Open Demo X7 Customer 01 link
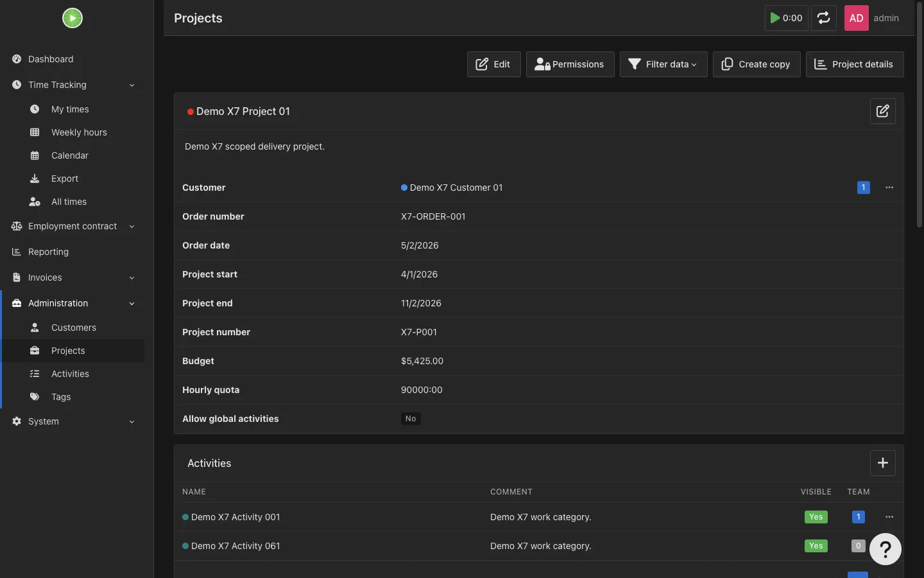 [x=456, y=188]
